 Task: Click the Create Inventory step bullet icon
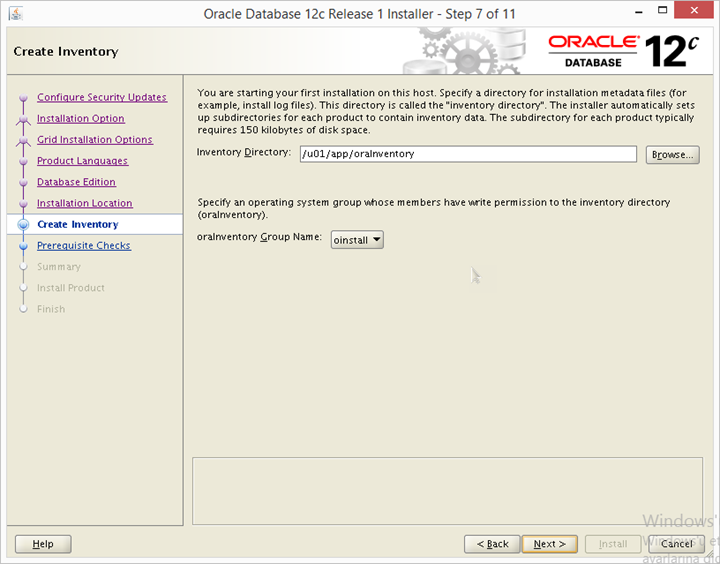click(23, 224)
